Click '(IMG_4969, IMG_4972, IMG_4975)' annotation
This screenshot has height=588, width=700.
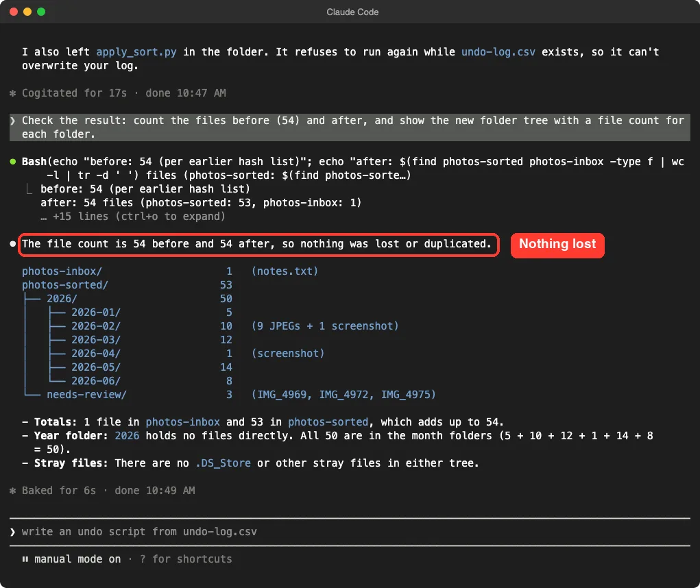tap(343, 395)
